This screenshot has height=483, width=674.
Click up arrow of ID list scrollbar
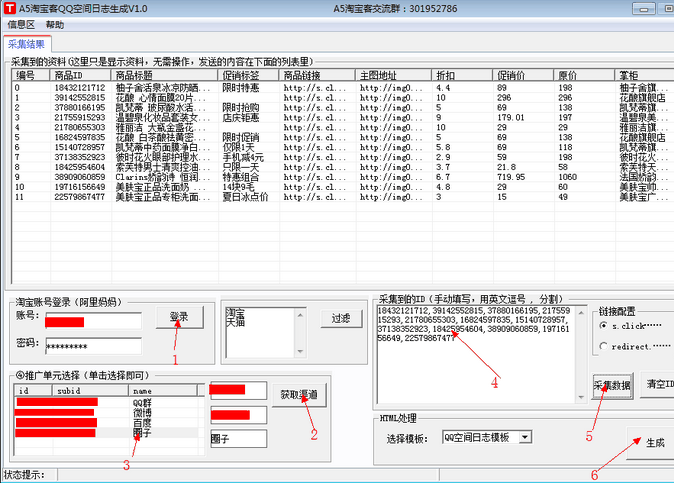click(581, 312)
